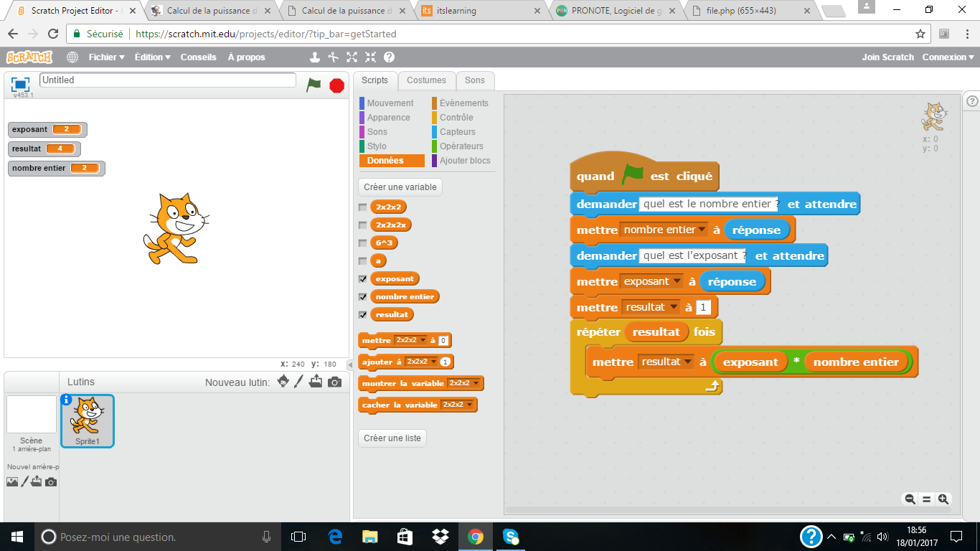Switch to the Costumes tab
Viewport: 980px width, 551px height.
pos(426,80)
